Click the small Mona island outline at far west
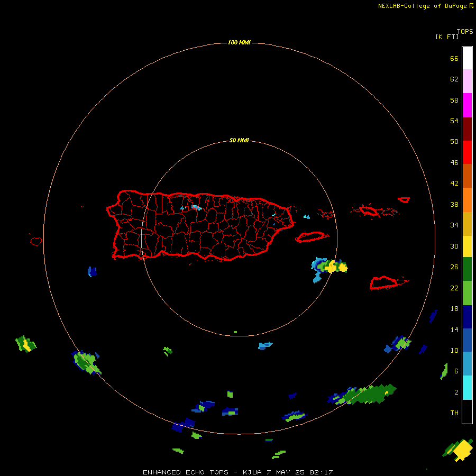Screen dimensions: 476x476 click(36, 241)
